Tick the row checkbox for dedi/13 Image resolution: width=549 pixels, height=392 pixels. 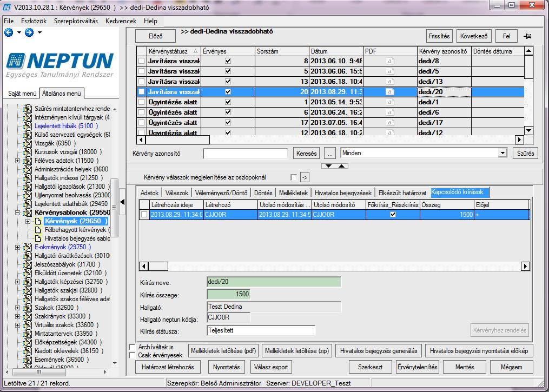(x=141, y=82)
